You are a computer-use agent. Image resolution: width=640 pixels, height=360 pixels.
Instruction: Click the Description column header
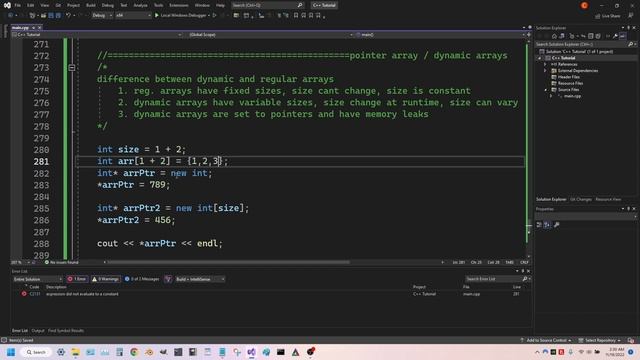tap(56, 287)
